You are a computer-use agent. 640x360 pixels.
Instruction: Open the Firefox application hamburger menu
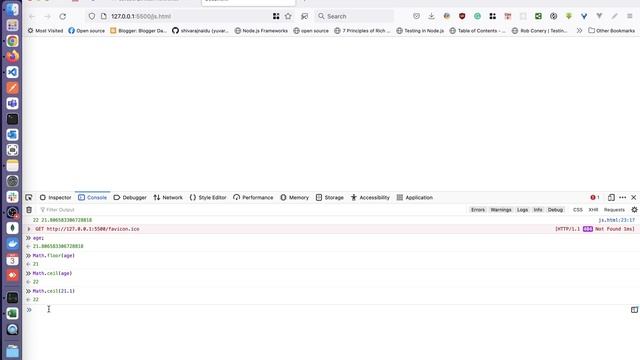pyautogui.click(x=630, y=16)
